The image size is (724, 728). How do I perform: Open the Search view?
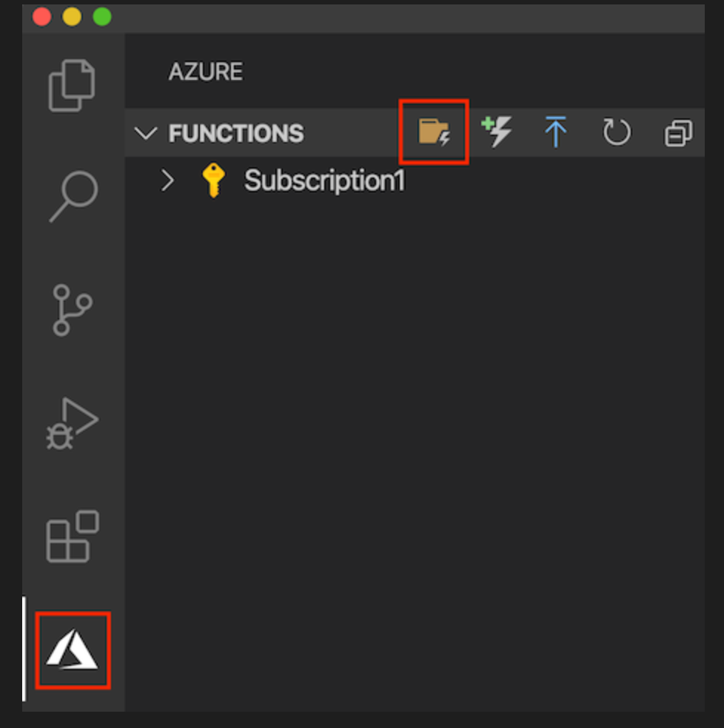pos(73,196)
